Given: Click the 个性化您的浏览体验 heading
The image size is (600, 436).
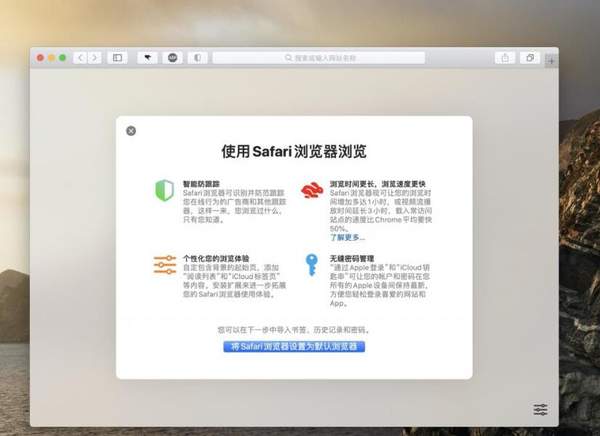Looking at the screenshot, I should click(216, 258).
